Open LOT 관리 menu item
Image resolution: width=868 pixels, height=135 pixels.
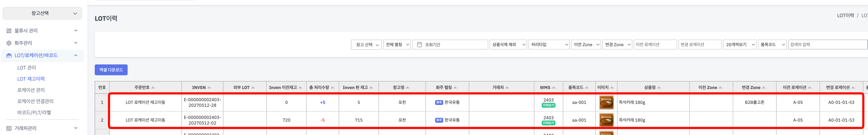(x=27, y=68)
